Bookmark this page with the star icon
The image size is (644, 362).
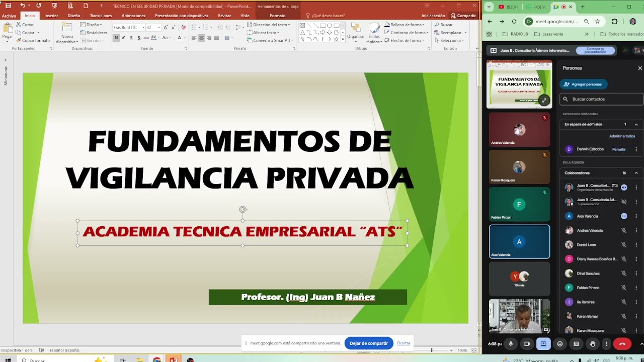coord(597,21)
